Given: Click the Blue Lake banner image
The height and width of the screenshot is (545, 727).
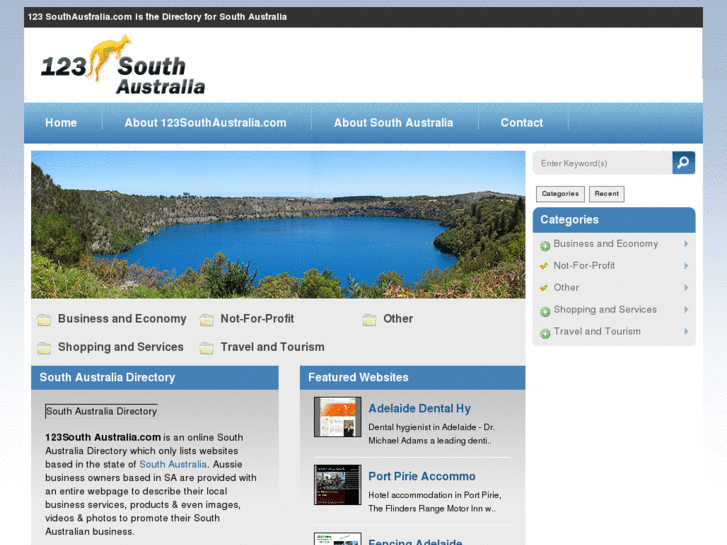Looking at the screenshot, I should pos(278,224).
